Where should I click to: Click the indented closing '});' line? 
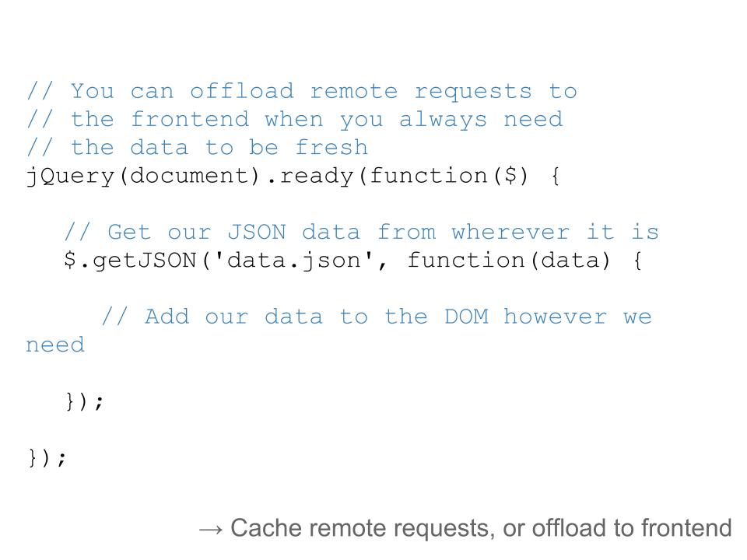point(84,401)
